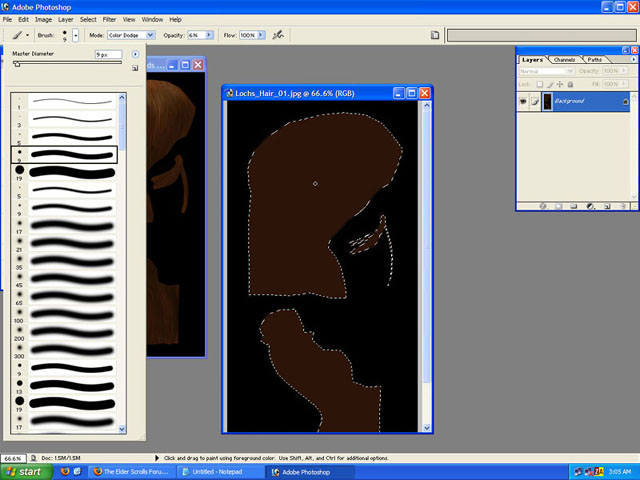This screenshot has width=640, height=480.
Task: Click the Windows Start button
Action: 26,472
